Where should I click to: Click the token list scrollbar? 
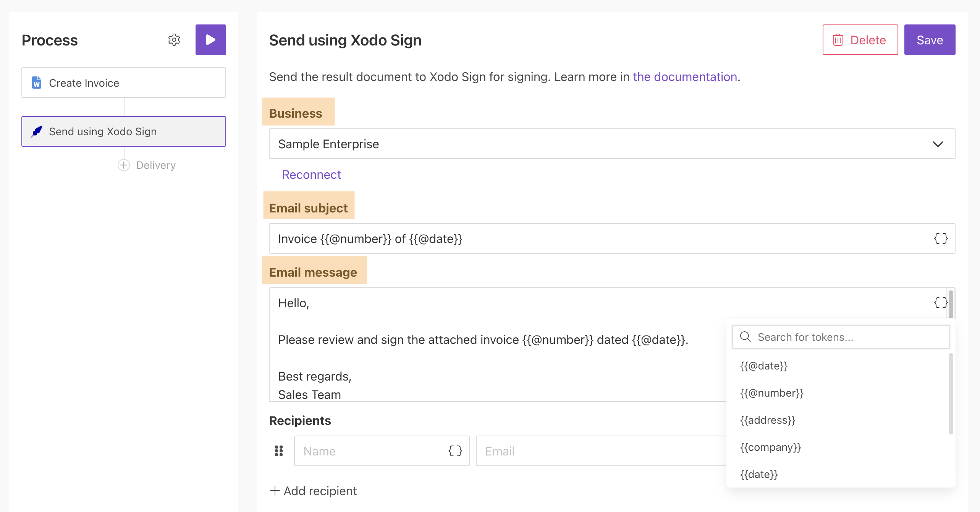coord(951,394)
